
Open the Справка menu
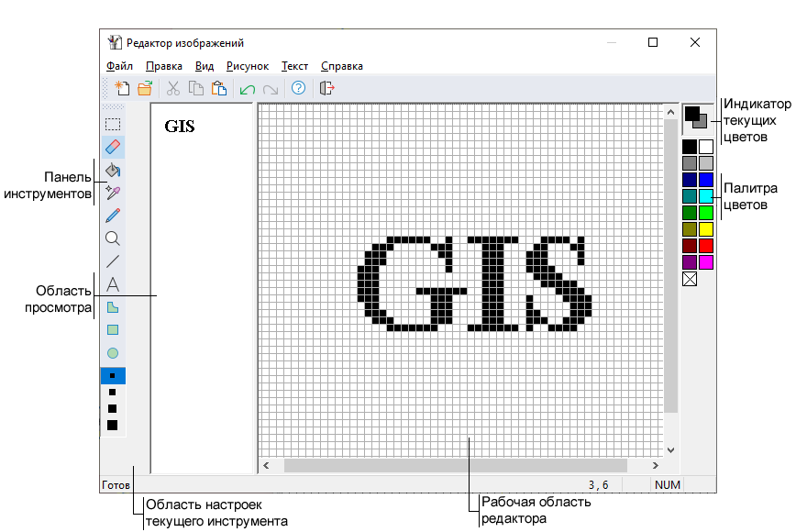341,66
